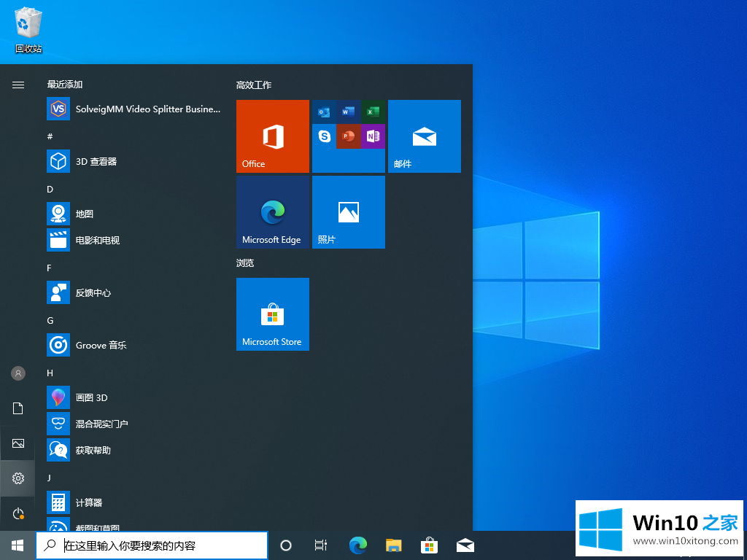The image size is (747, 560).
Task: Open Settings gear in Start sidebar
Action: [x=18, y=478]
